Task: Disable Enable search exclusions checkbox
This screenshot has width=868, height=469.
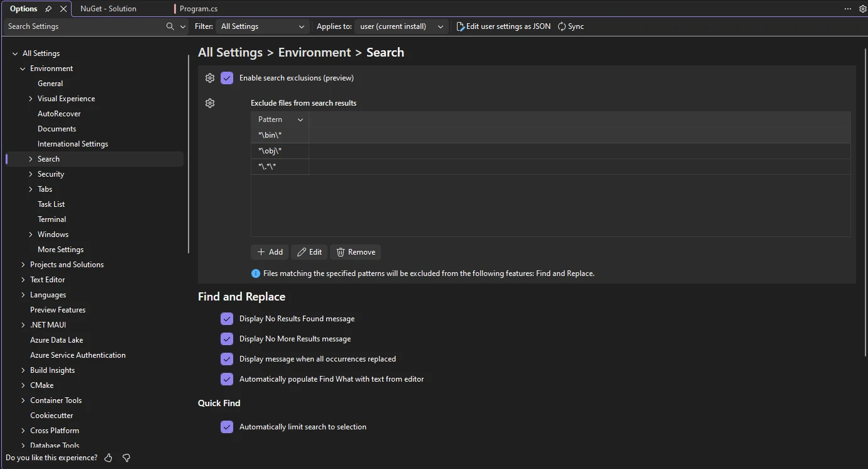Action: coord(227,78)
